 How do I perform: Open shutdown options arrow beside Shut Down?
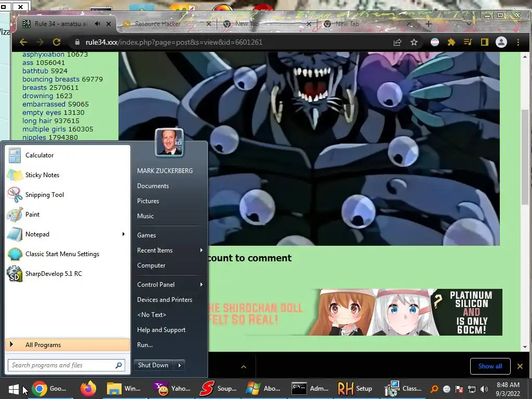click(x=179, y=365)
